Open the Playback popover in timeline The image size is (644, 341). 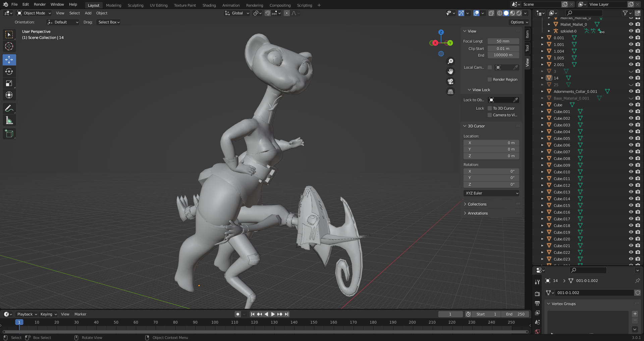pos(27,314)
